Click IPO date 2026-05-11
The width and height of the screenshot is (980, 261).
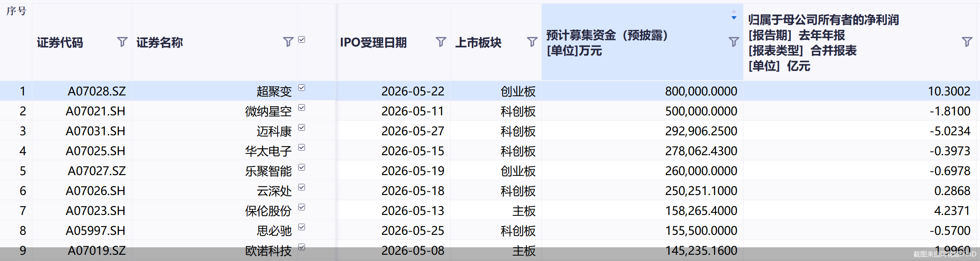pos(413,111)
